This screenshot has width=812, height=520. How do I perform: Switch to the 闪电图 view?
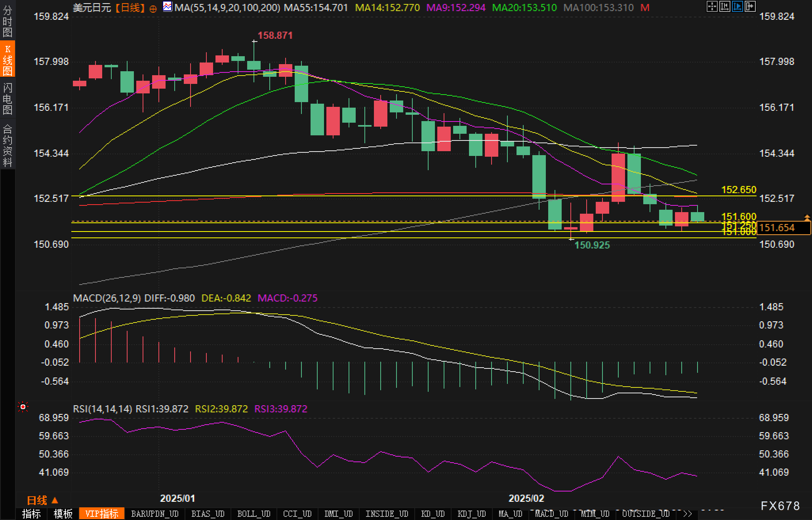[7, 99]
